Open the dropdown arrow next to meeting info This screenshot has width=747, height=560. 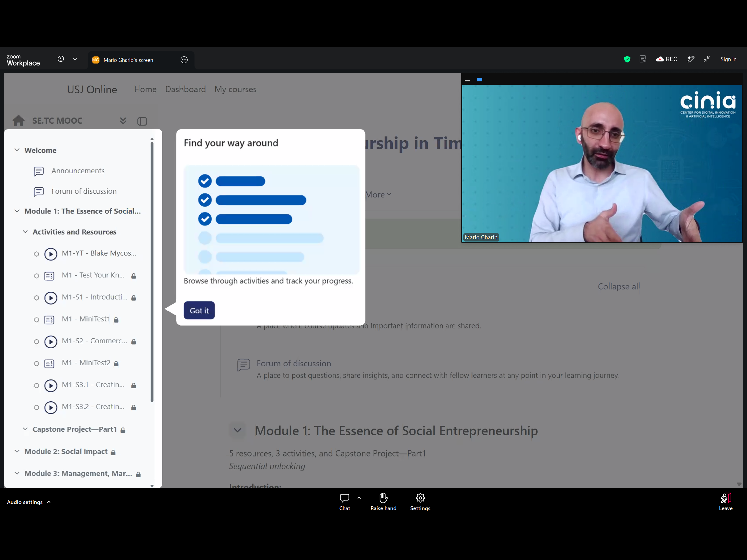tap(75, 59)
